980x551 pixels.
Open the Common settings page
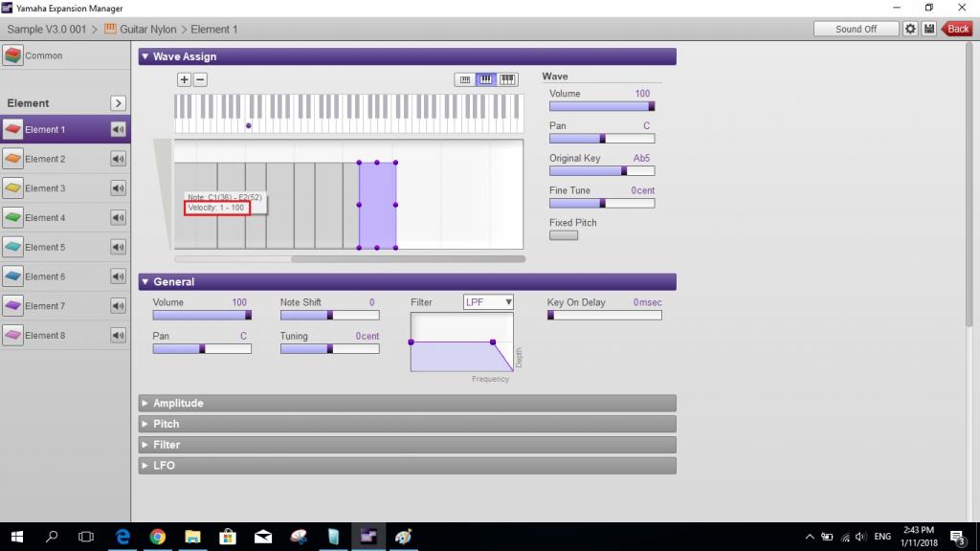click(65, 55)
